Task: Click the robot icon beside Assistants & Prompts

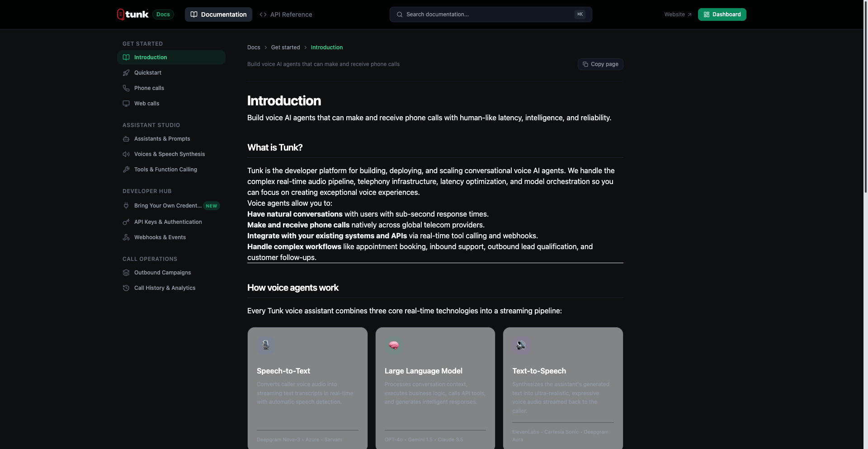Action: [x=126, y=139]
